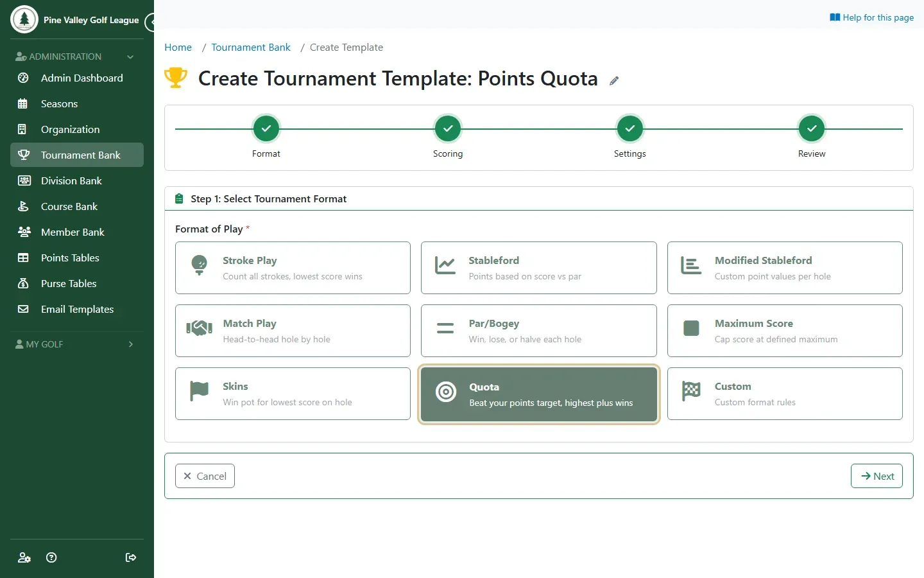Click the Home breadcrumb link
This screenshot has height=578, width=924.
point(178,48)
